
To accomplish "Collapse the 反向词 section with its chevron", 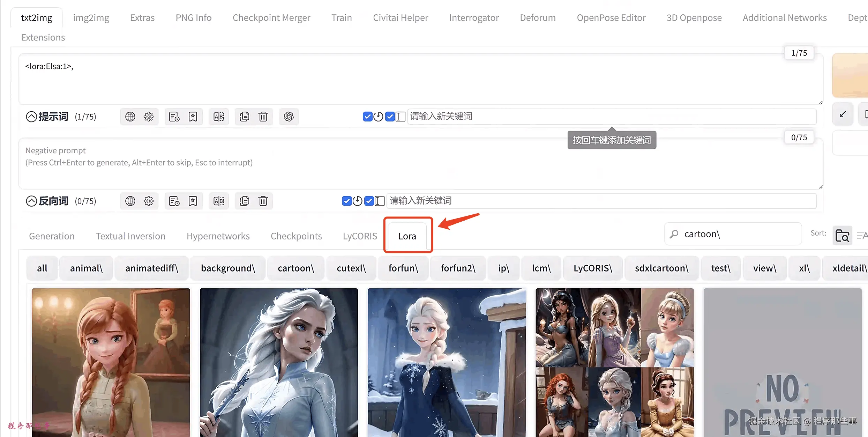I will point(31,201).
